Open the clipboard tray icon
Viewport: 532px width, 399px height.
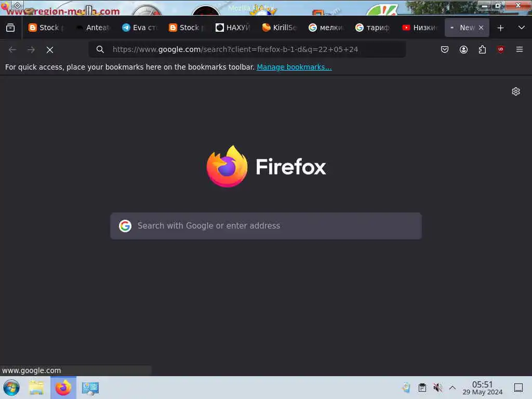pos(422,388)
